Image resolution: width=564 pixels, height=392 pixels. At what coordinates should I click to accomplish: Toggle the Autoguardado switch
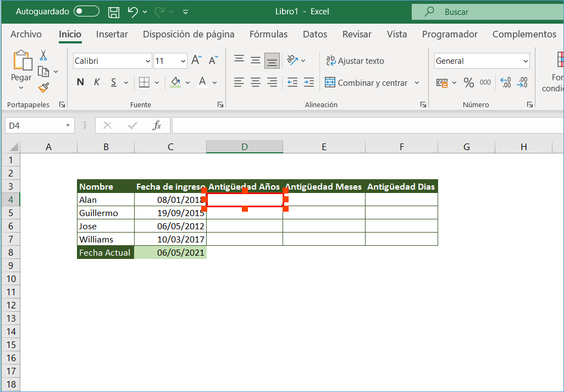tap(86, 12)
